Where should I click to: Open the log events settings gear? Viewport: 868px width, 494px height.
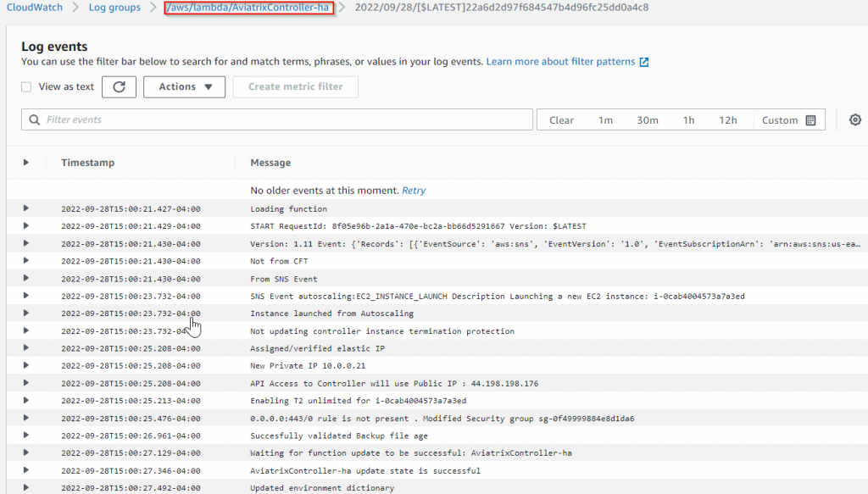pos(855,119)
